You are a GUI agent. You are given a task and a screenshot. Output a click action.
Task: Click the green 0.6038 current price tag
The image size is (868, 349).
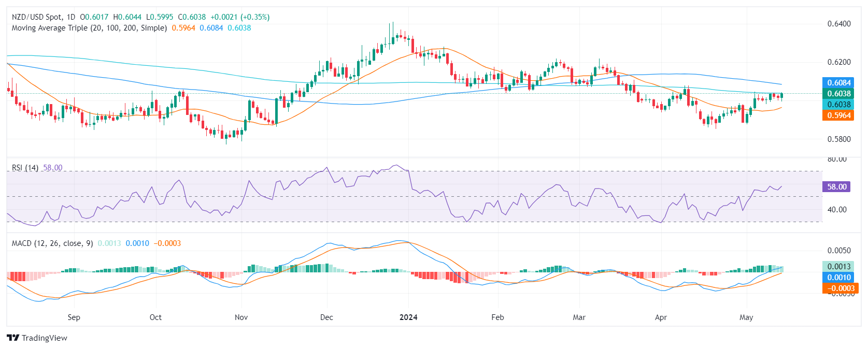click(838, 94)
